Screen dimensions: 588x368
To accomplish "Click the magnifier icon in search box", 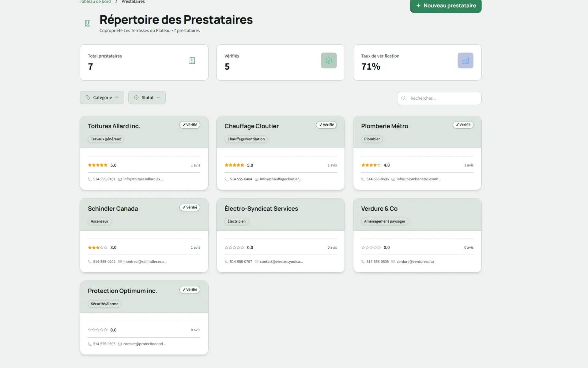I will (404, 98).
